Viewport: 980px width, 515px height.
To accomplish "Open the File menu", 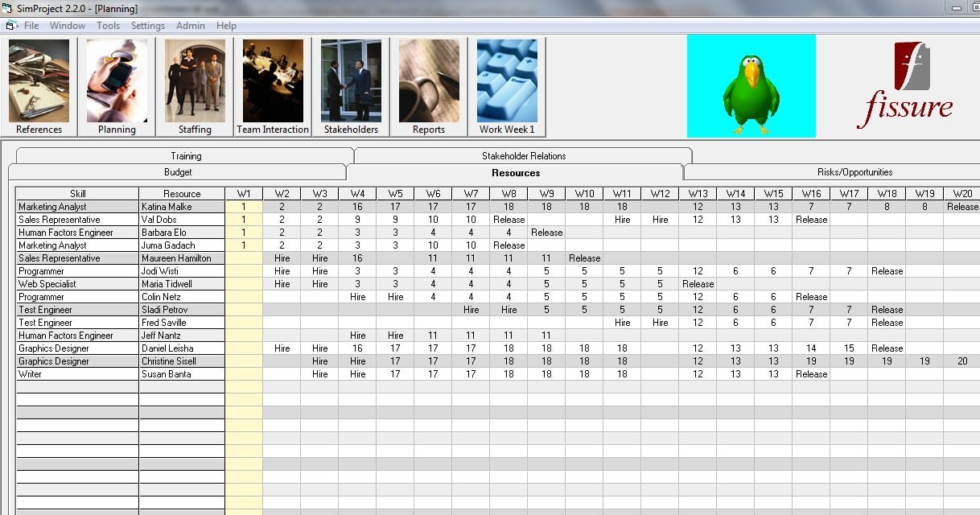I will 31,26.
